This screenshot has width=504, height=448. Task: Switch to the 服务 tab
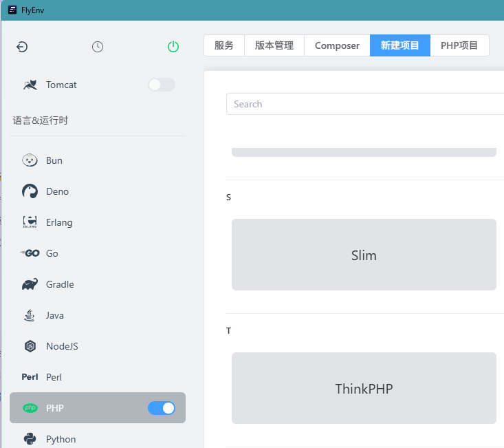click(224, 45)
